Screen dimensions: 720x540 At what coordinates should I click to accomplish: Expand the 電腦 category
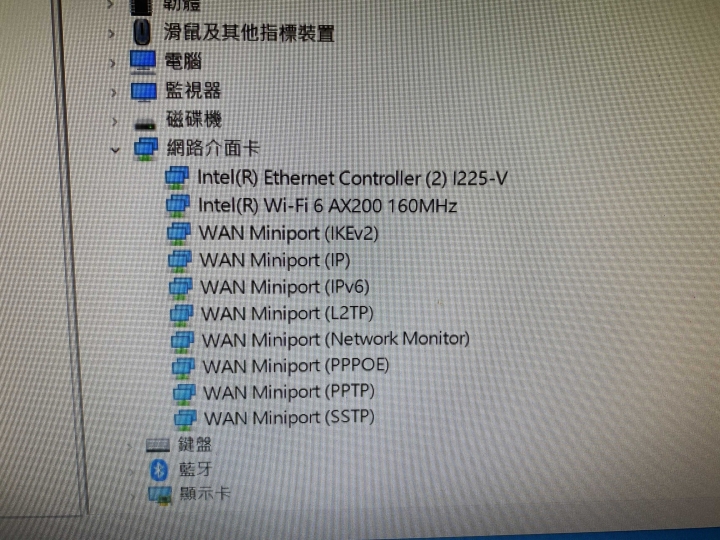pos(112,62)
